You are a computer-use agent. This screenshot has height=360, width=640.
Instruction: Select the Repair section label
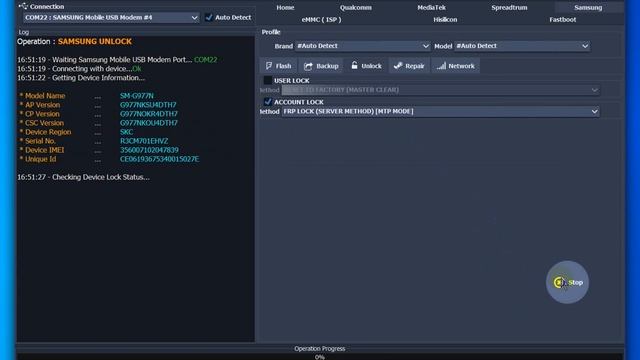pos(415,66)
